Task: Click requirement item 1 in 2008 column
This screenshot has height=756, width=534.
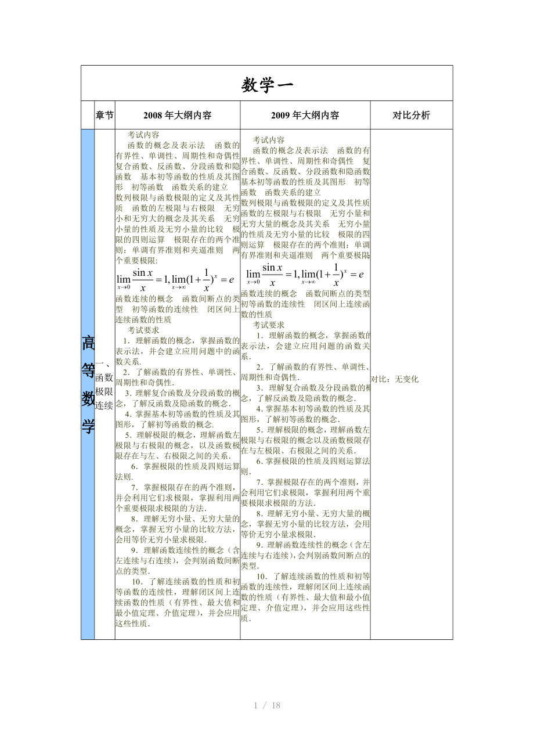Action: point(178,351)
